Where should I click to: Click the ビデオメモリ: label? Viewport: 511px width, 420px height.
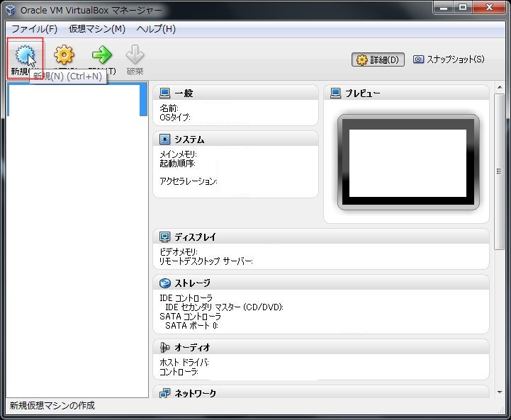click(x=179, y=252)
